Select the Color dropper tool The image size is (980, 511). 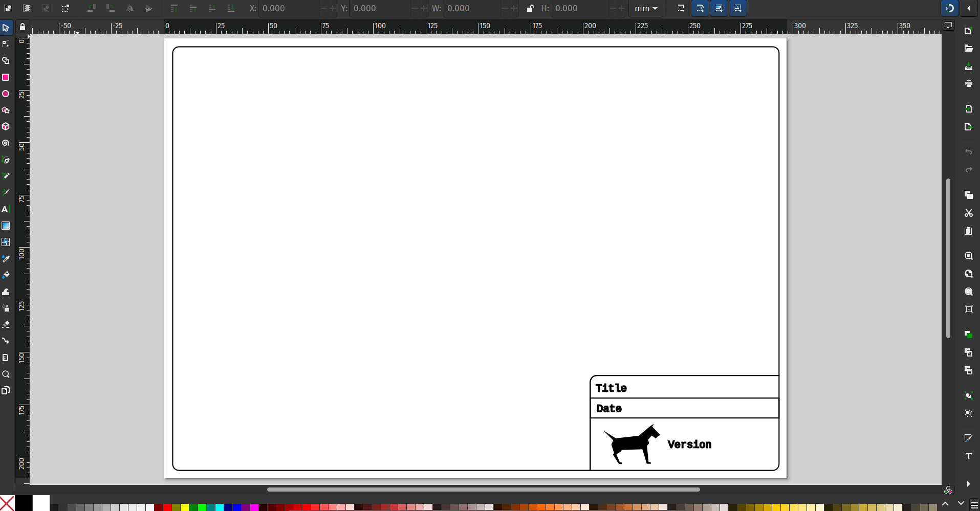(6, 259)
